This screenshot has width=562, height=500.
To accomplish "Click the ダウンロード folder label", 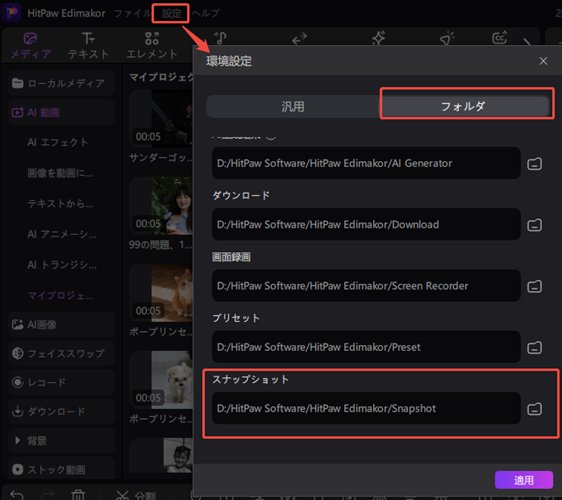I will (241, 195).
